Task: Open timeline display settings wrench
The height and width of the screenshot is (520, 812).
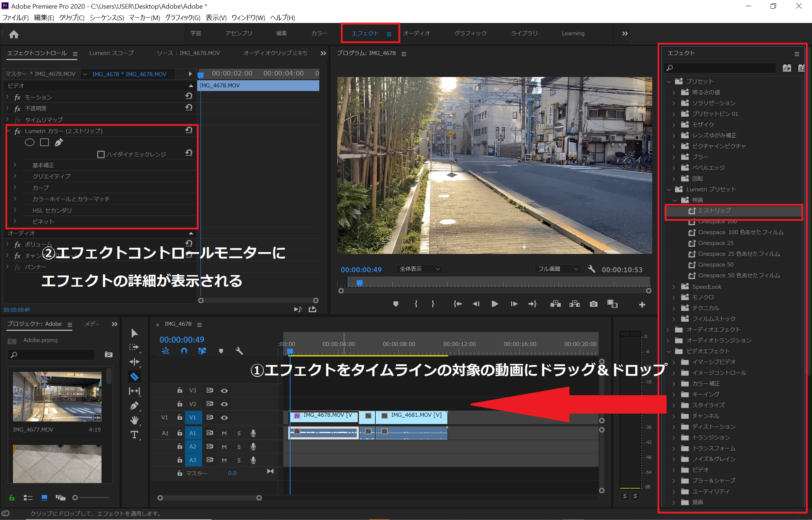Action: 239,351
